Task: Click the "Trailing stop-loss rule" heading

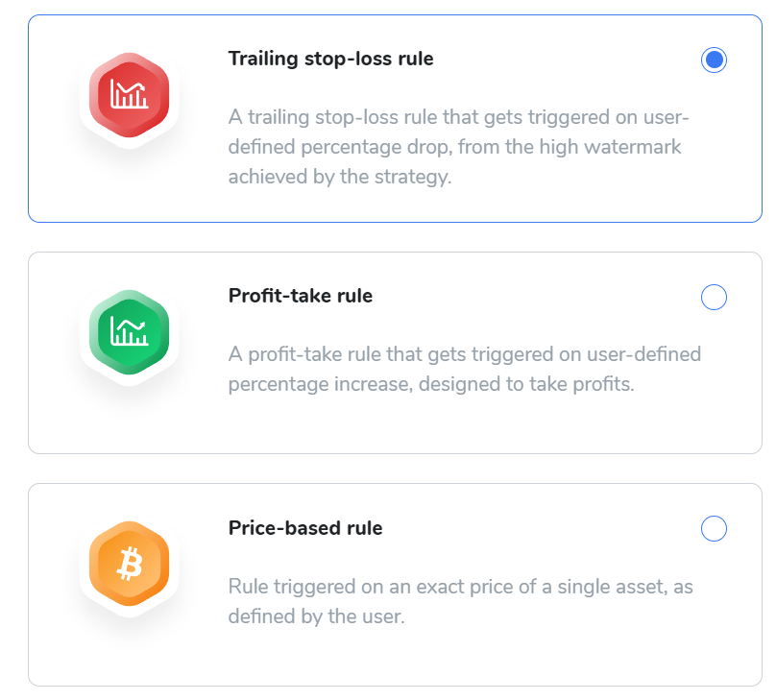Action: (330, 59)
